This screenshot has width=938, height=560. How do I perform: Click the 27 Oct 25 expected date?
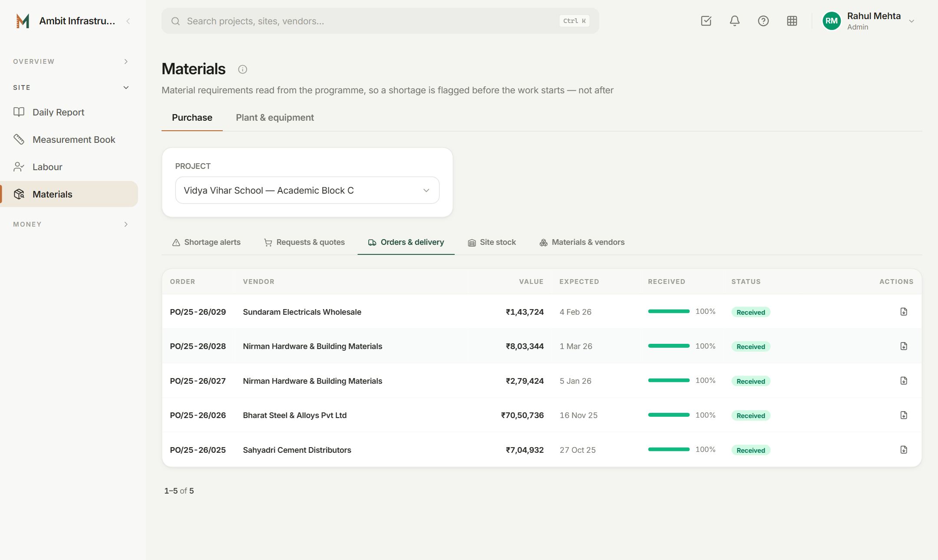(578, 450)
